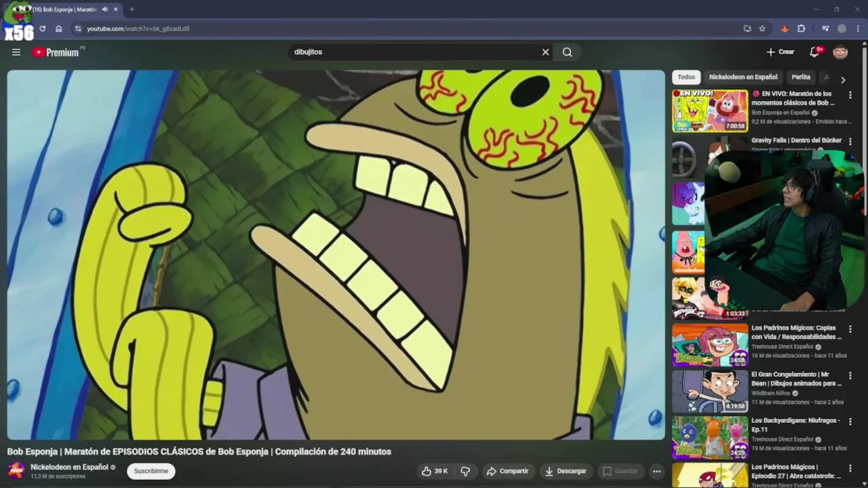The height and width of the screenshot is (488, 868).
Task: Show more filter chips with the right arrow
Action: [843, 79]
